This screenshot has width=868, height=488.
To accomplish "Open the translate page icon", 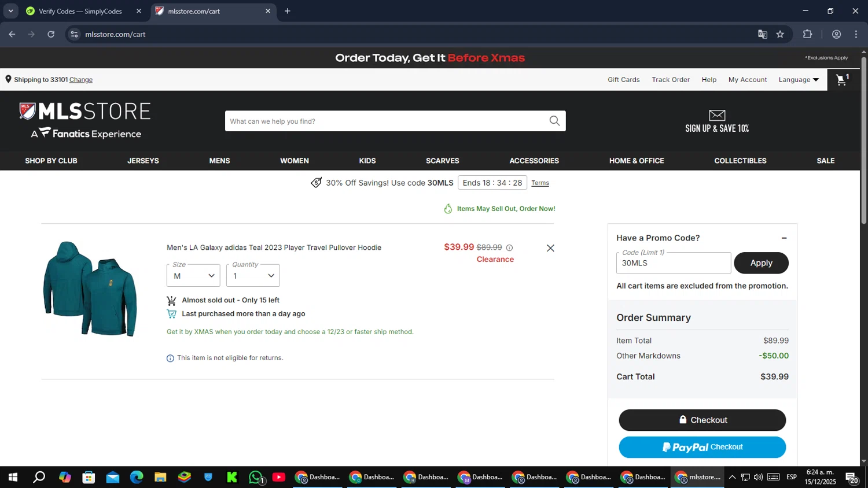I will pyautogui.click(x=763, y=34).
